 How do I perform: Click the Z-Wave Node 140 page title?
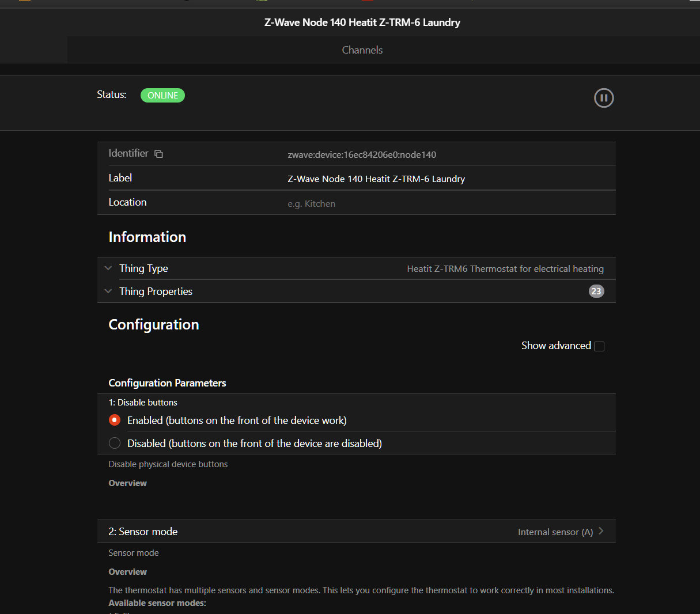(362, 22)
